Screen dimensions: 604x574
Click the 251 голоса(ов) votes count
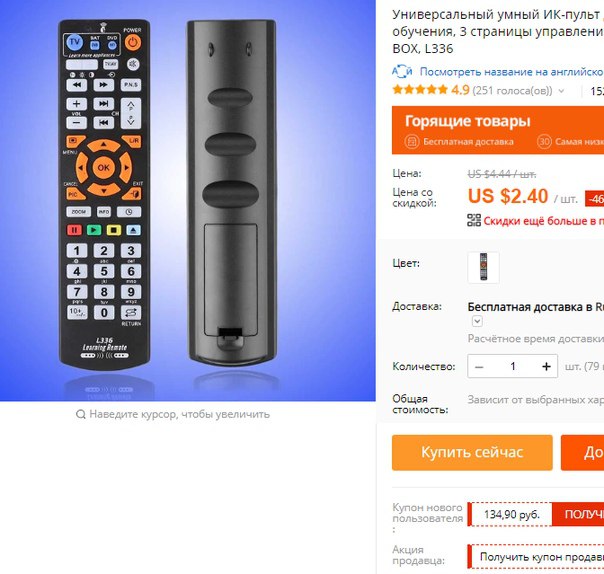pos(512,91)
